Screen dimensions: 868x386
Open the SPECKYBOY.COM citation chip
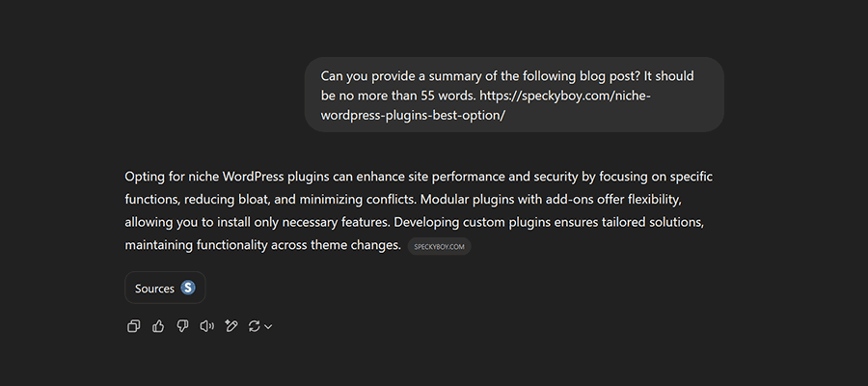click(x=439, y=246)
